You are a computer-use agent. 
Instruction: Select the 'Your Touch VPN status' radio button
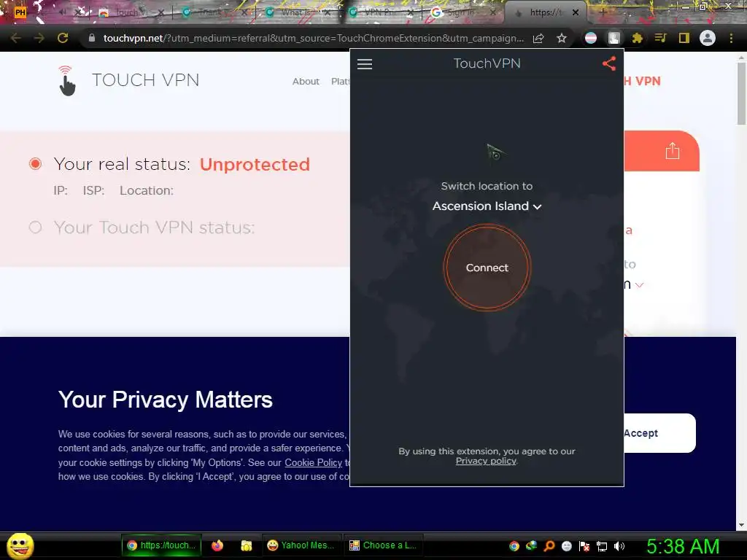(35, 227)
